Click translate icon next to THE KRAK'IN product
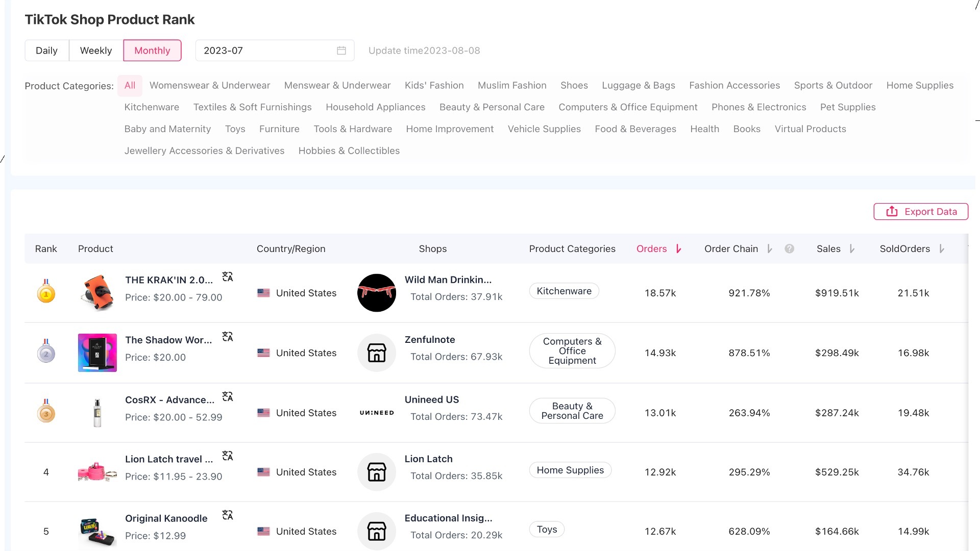The image size is (980, 551). [228, 277]
